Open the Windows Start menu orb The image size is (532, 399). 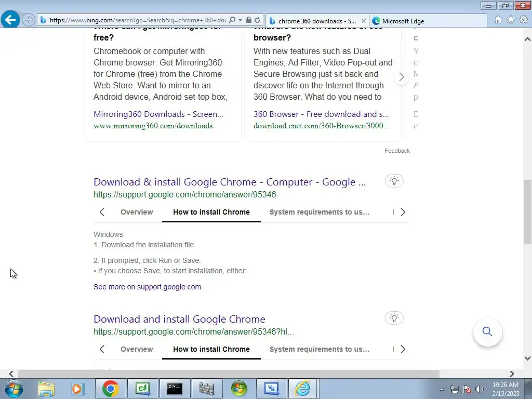click(14, 389)
